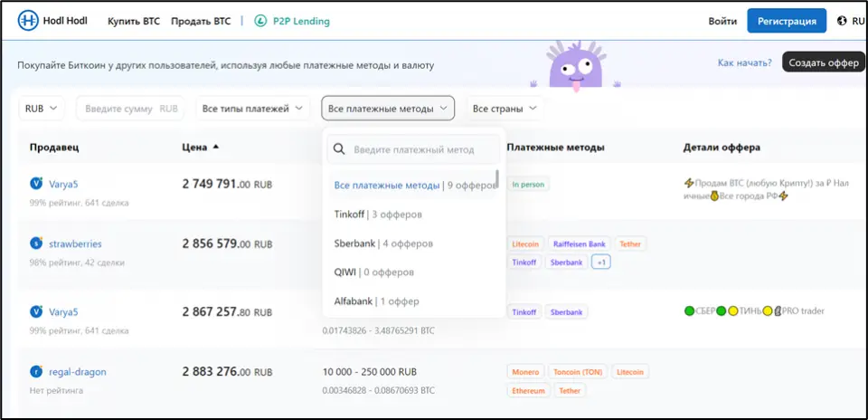
Task: Select Tinkoff in payment methods list
Action: [x=413, y=214]
